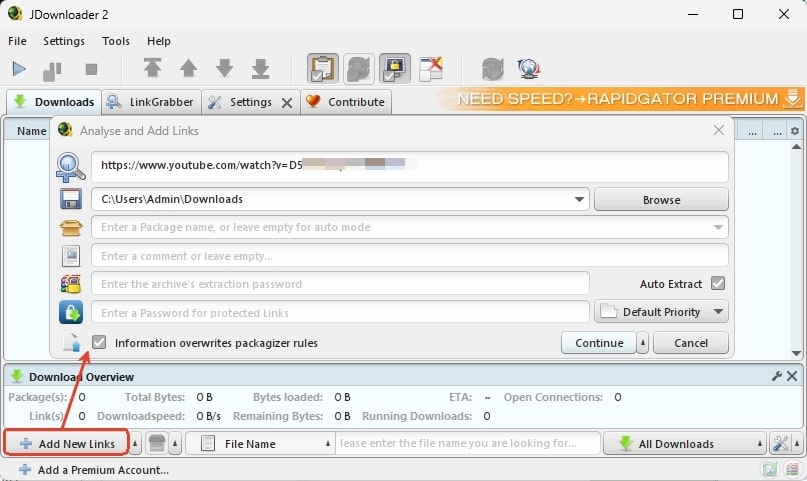Click the move to top arrow icon

pyautogui.click(x=152, y=69)
